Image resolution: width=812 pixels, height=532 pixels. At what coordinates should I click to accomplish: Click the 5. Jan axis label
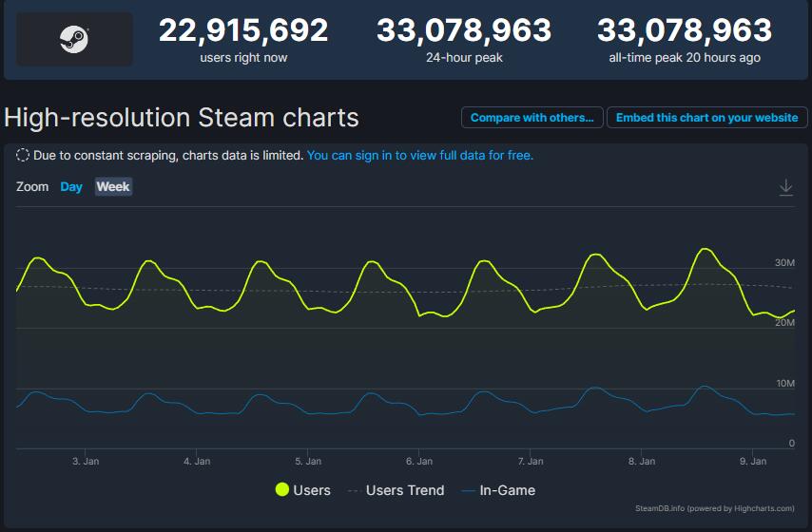[308, 461]
